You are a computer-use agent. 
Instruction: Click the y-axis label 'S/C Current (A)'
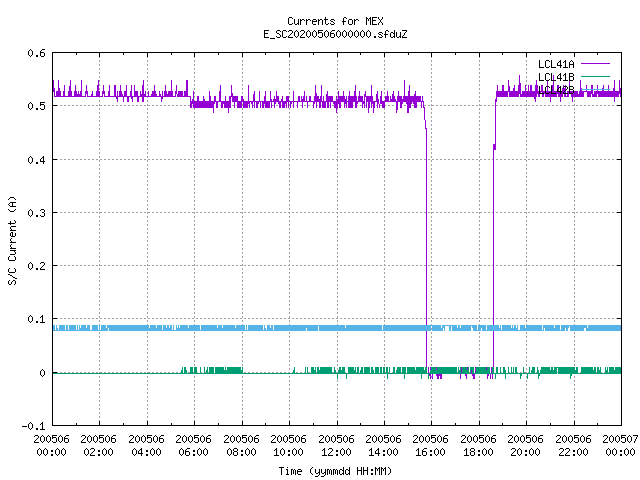[12, 240]
